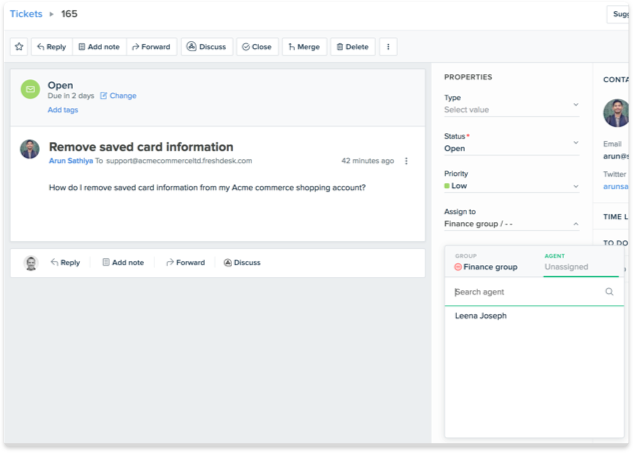Viewport: 633px width, 453px height.
Task: Click the Add tags link
Action: coord(62,110)
